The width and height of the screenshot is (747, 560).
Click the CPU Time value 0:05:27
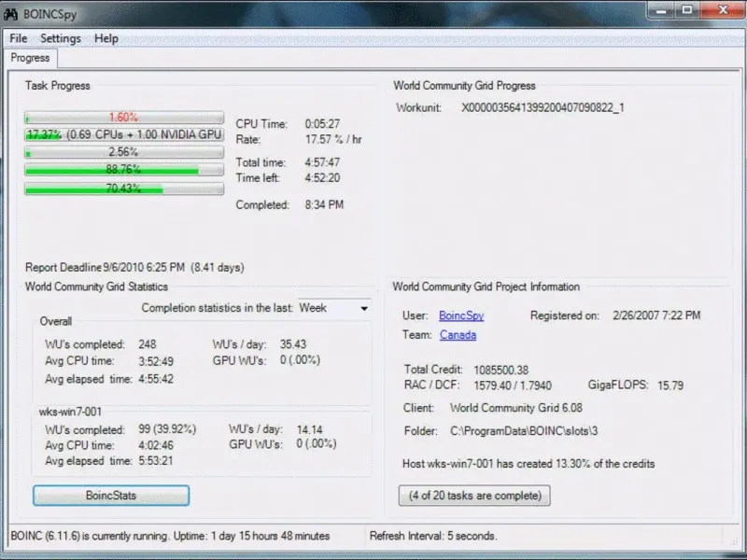point(322,124)
